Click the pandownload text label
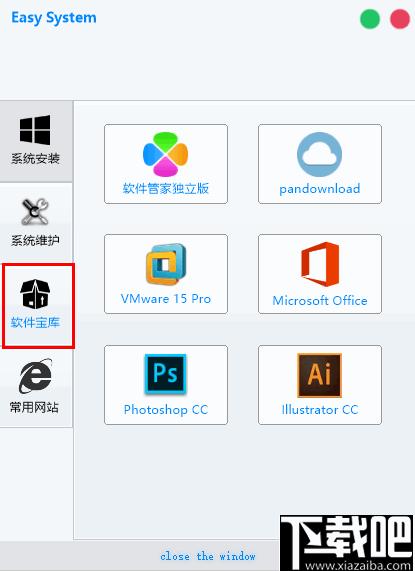Screen dimensions: 415x571 [x=320, y=189]
